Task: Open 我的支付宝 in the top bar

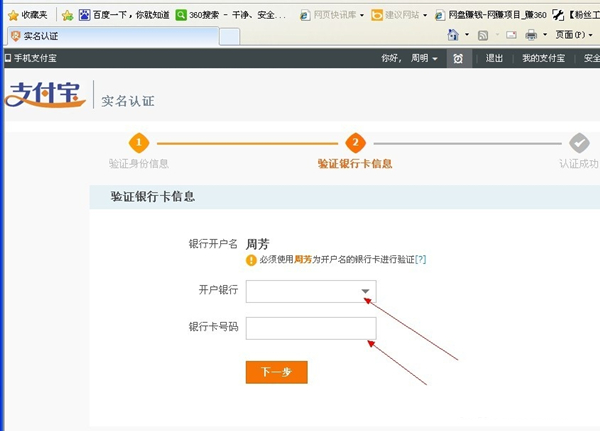Action: [x=543, y=58]
